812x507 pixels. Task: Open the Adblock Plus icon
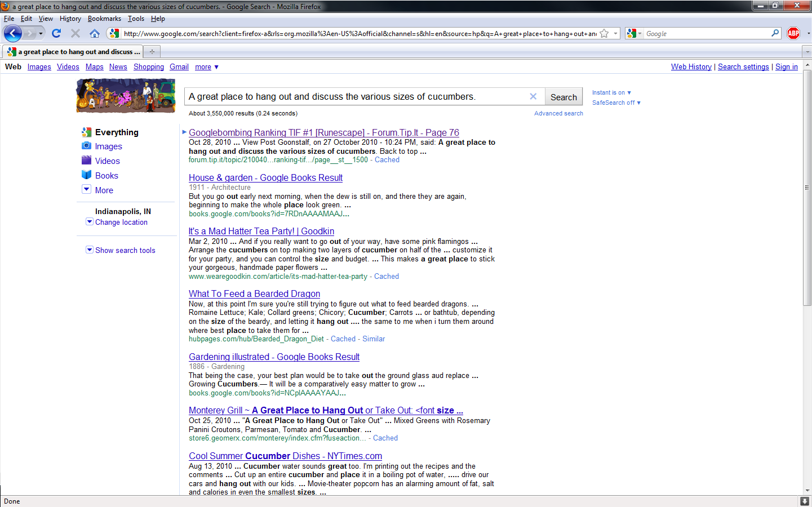point(793,33)
